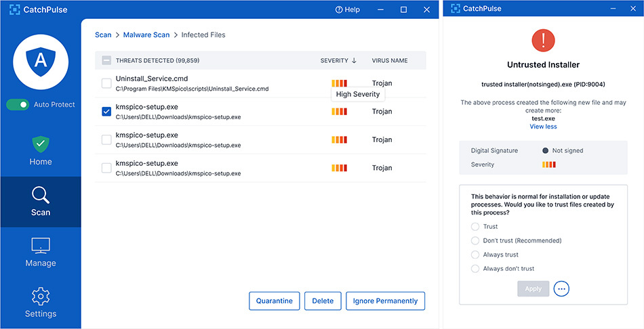The height and width of the screenshot is (329, 644).
Task: Maximize the main CatchPulse window
Action: tap(404, 9)
